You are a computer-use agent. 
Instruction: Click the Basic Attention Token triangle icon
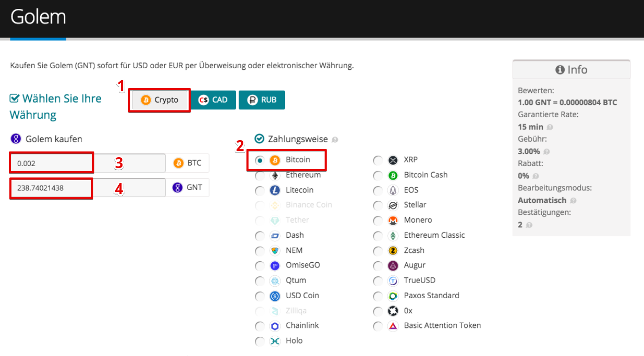393,326
